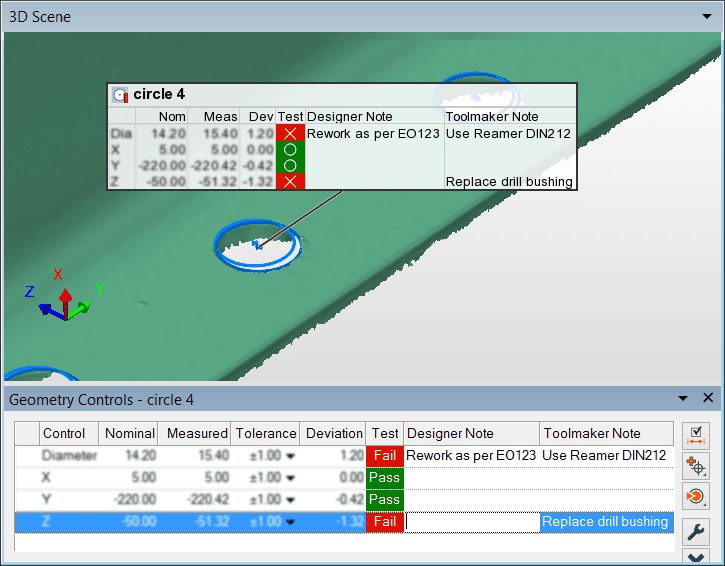725x566 pixels.
Task: Open the wrench settings tool
Action: 696,530
